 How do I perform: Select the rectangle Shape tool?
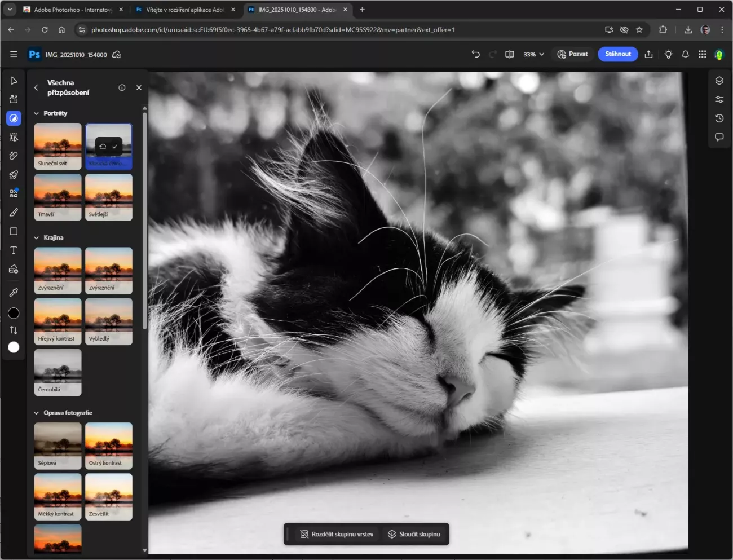tap(14, 231)
